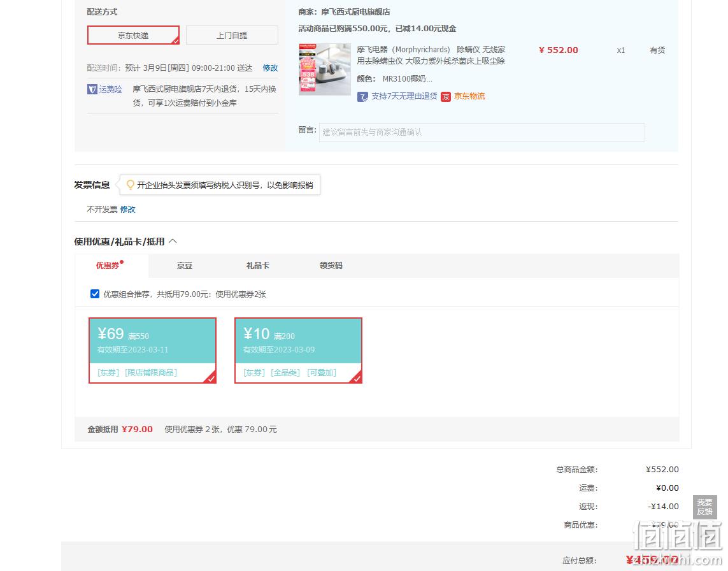Open the dust mite vacuum product thumbnail
Screen dimensions: 728x571
(x=325, y=69)
